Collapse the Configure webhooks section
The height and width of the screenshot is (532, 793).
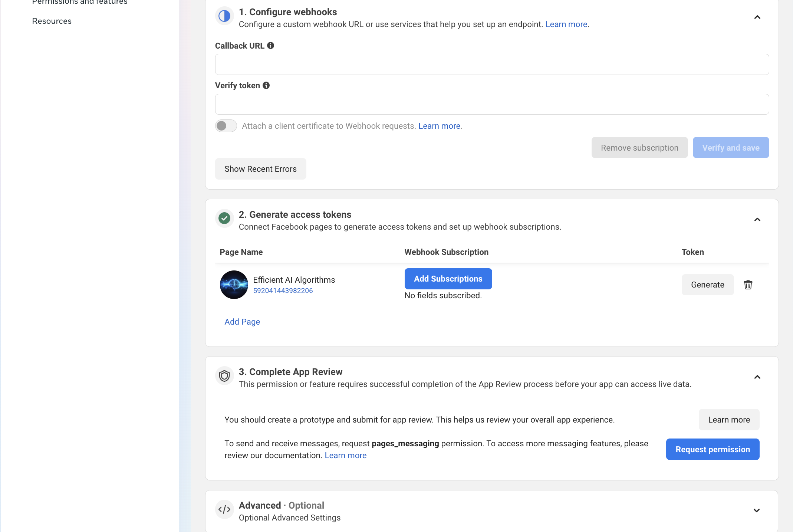757,17
